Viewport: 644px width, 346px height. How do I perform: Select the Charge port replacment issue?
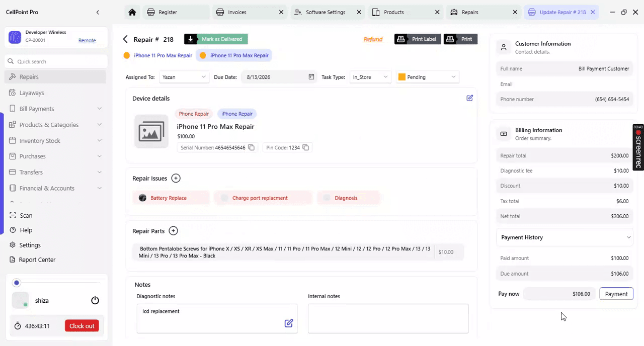[263, 198]
